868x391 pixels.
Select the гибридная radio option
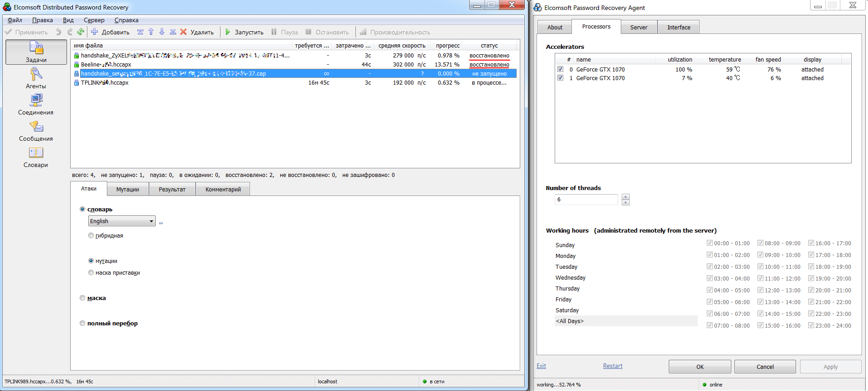[91, 235]
